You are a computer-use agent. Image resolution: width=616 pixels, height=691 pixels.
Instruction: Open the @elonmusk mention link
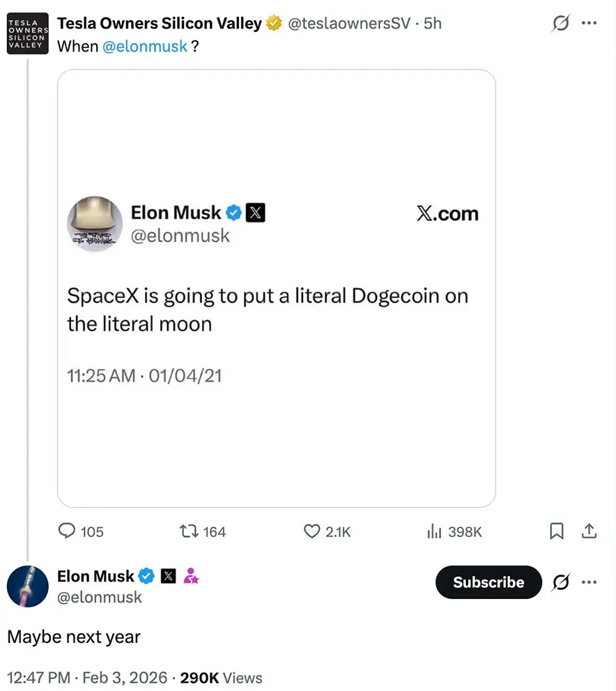[146, 46]
